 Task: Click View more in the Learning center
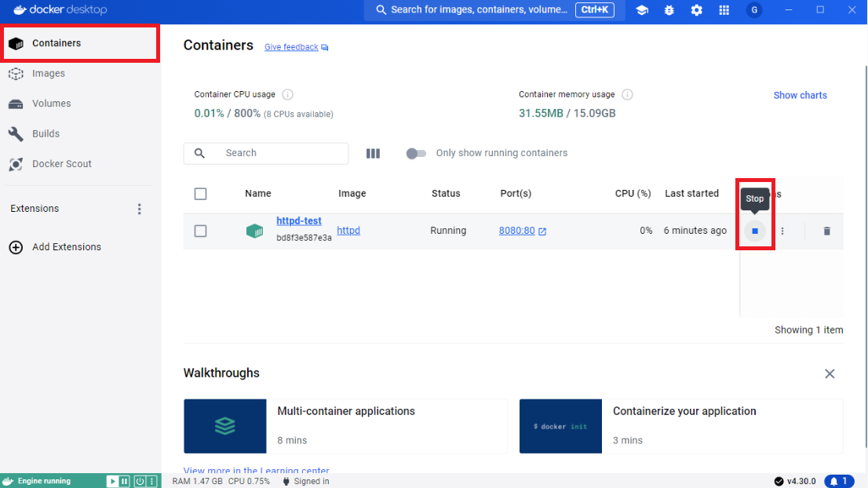[x=257, y=469]
